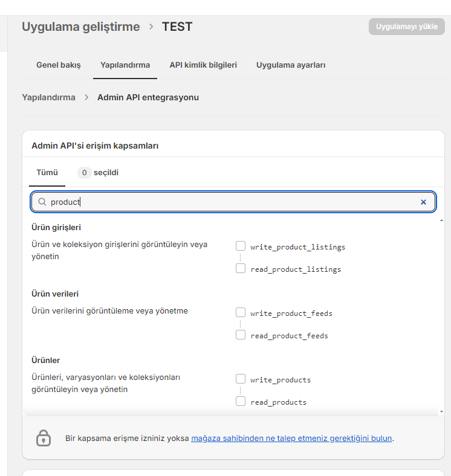Click Uygulamayı yükle button
Image resolution: width=451 pixels, height=476 pixels.
click(407, 27)
